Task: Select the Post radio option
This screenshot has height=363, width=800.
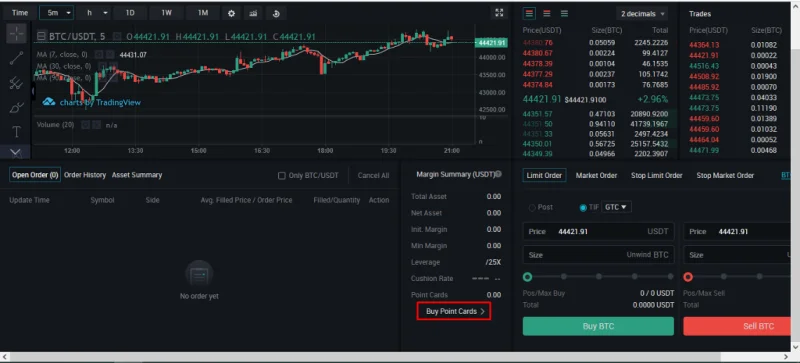Action: [532, 208]
